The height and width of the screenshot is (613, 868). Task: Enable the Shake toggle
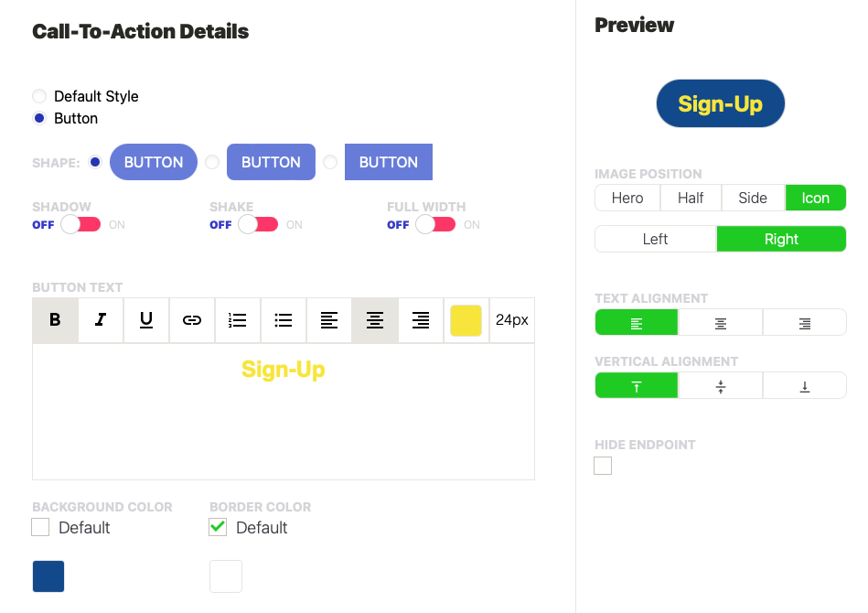[x=258, y=224]
